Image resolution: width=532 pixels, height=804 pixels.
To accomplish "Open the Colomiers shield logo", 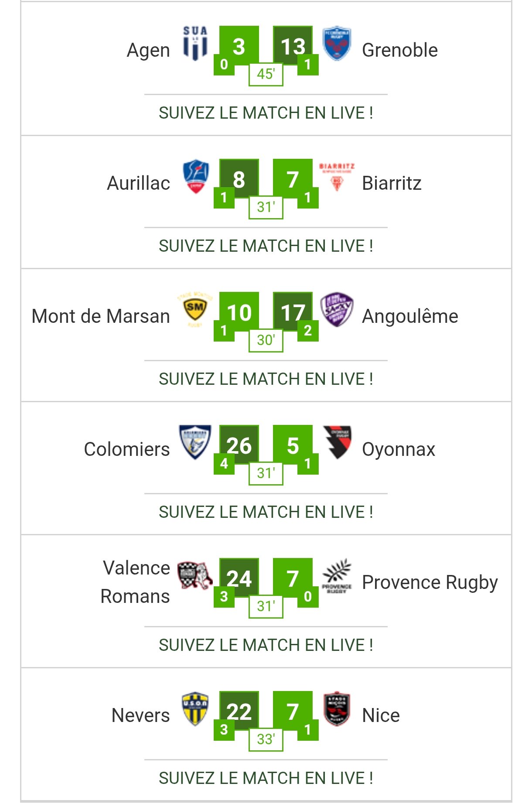I will coord(195,442).
